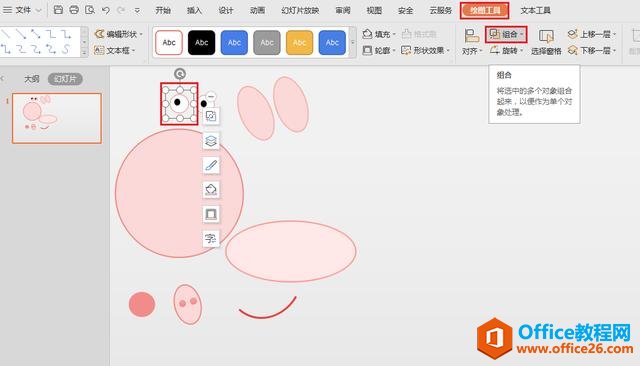Select the solid coral circle on canvas
Image resolution: width=640 pixels, height=366 pixels.
142,304
